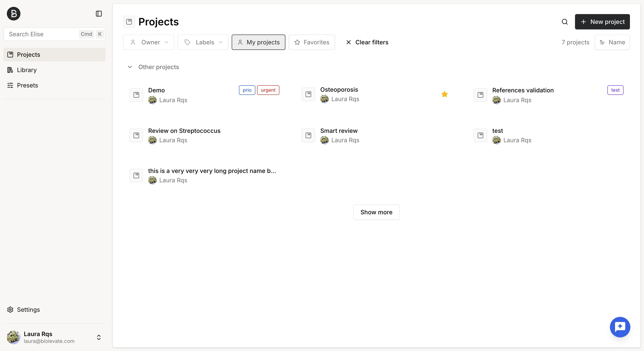Viewport: 644px width, 351px height.
Task: Click the Osteoporosis project icon
Action: [308, 94]
